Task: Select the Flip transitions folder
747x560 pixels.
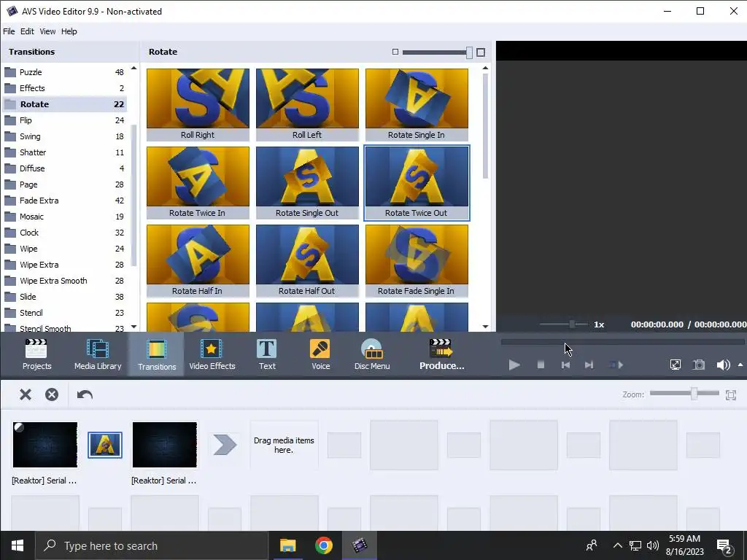Action: (64, 120)
